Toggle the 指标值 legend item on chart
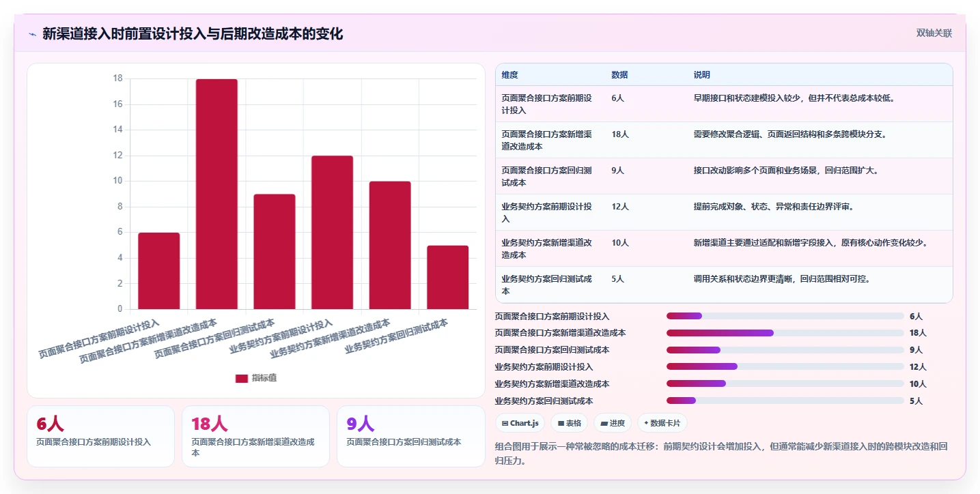This screenshot has width=980, height=494. tap(256, 378)
